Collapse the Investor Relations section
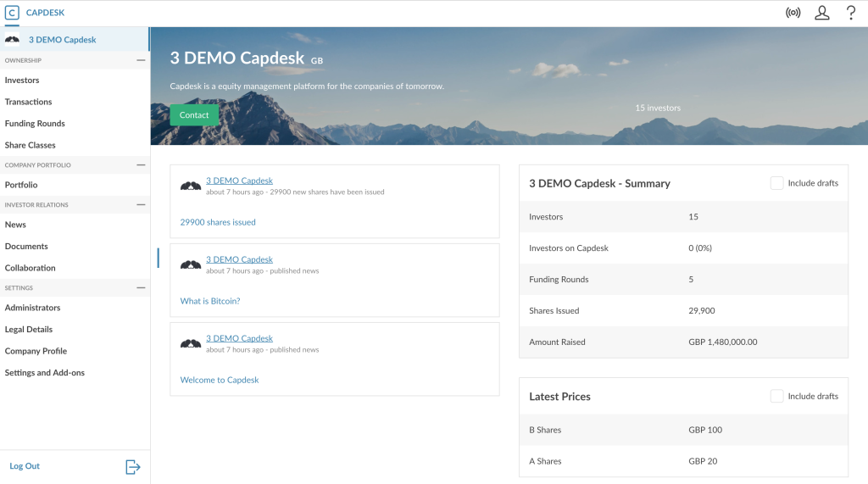This screenshot has height=484, width=868. coord(141,205)
